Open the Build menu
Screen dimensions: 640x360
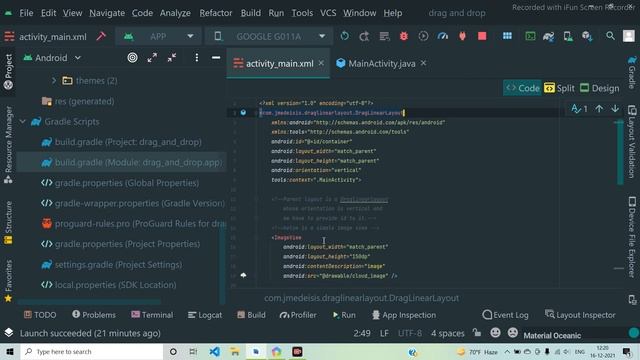pyautogui.click(x=251, y=13)
